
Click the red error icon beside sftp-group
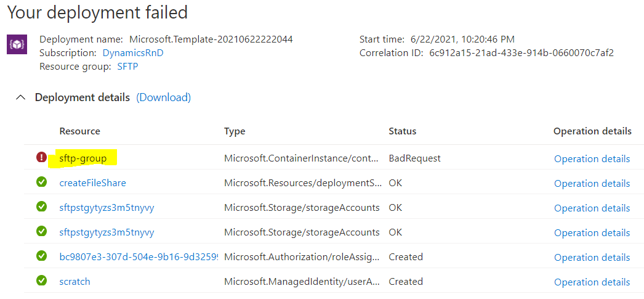41,157
